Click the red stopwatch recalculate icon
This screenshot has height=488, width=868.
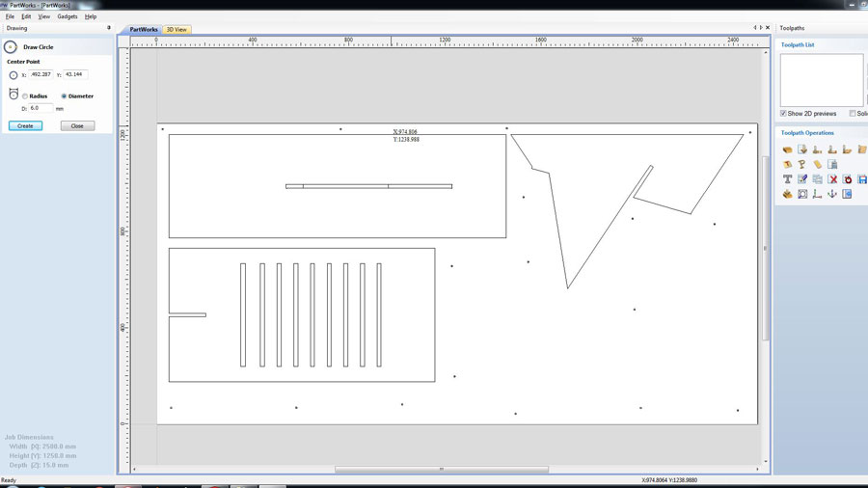point(848,179)
